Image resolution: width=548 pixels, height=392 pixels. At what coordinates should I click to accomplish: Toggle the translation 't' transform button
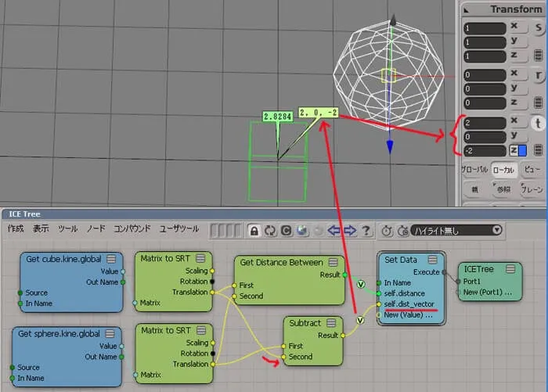coord(539,123)
